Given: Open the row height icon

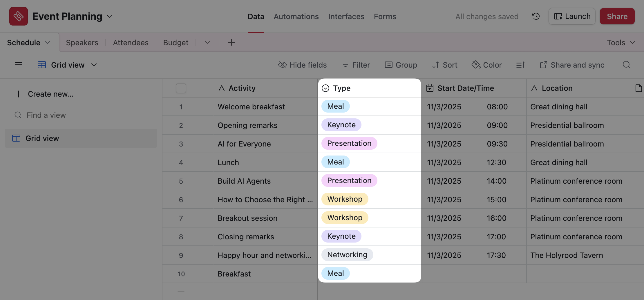Looking at the screenshot, I should click(520, 65).
